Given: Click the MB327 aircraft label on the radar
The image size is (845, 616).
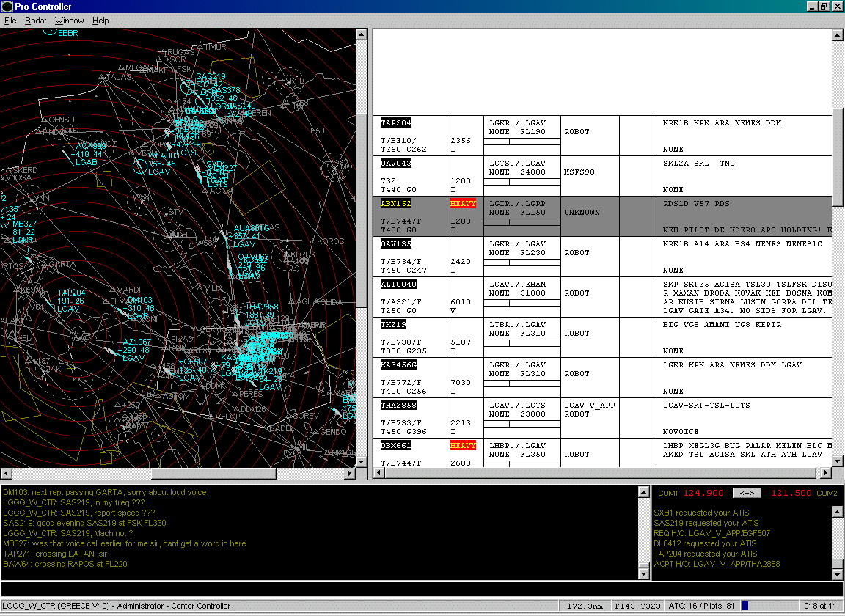Looking at the screenshot, I should [x=25, y=224].
